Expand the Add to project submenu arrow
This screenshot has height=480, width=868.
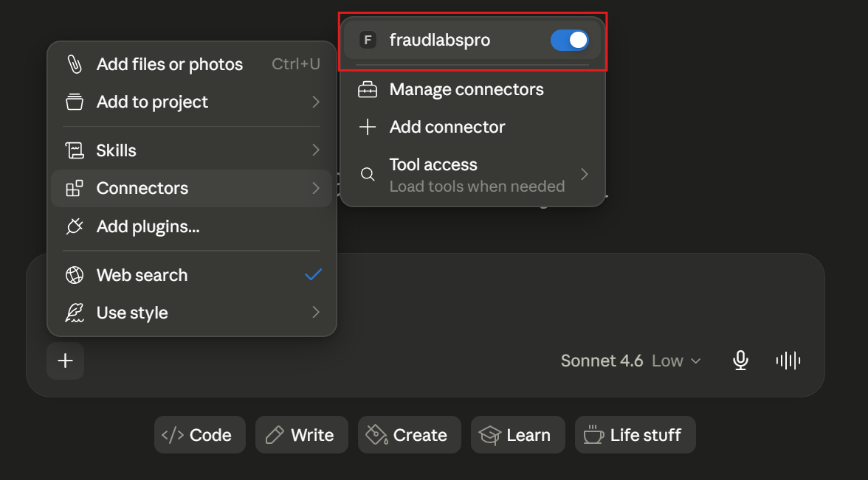coord(316,102)
